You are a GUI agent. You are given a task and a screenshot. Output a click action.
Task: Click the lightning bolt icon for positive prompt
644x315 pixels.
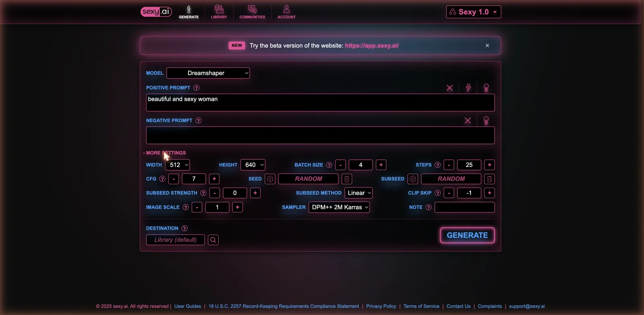click(x=469, y=88)
